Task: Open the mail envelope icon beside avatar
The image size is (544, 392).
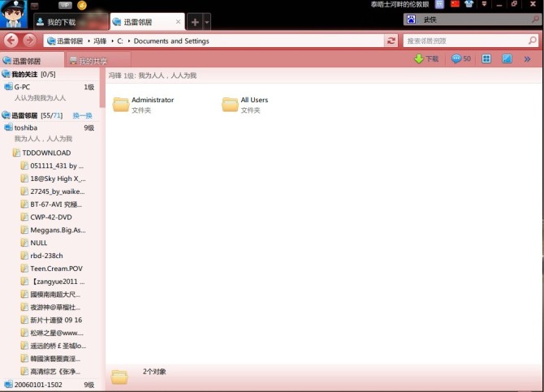Action: (34, 5)
